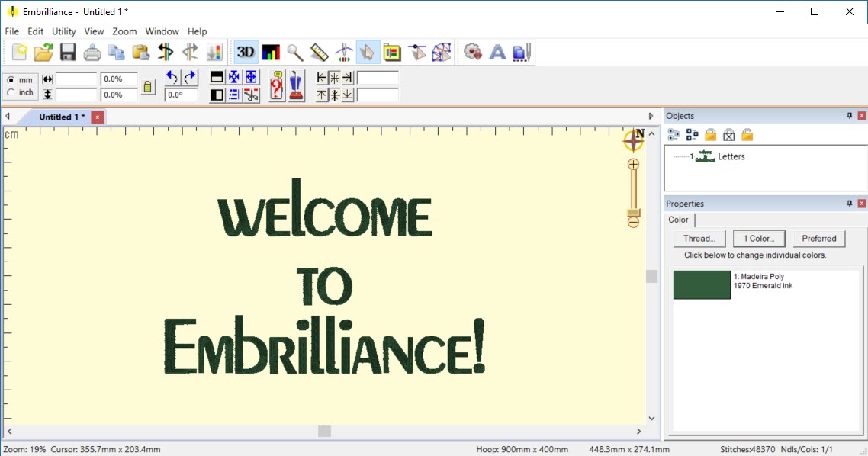868x456 pixels.
Task: Open the Letters lettering tool
Action: coord(497,52)
